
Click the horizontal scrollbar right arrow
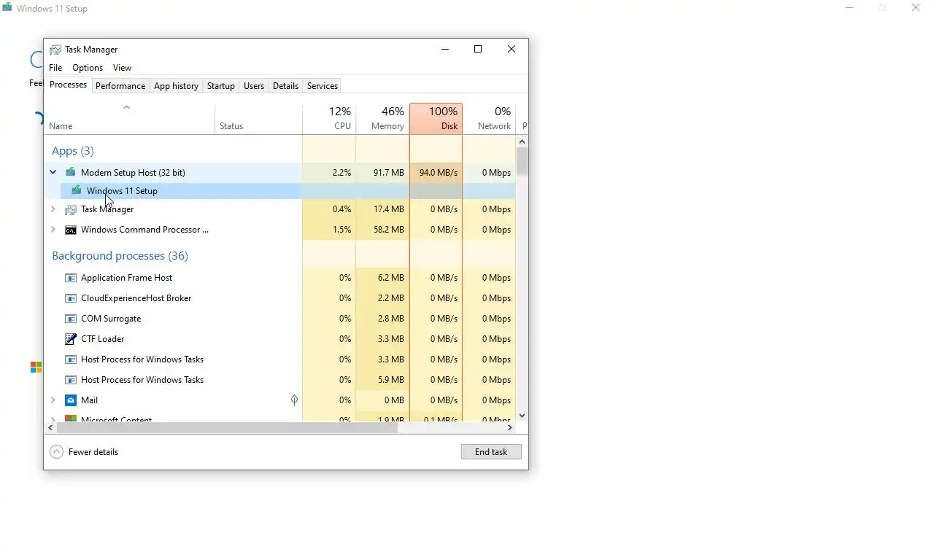point(510,428)
